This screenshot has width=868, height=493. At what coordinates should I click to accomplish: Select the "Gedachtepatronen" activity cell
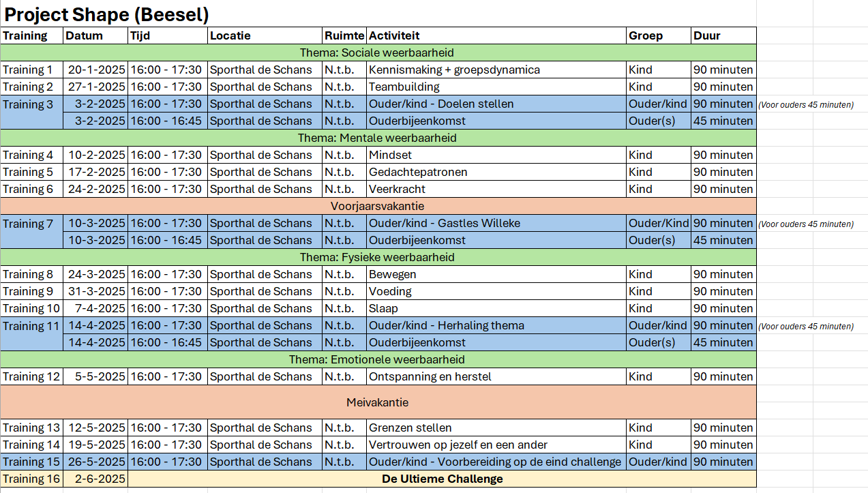496,172
